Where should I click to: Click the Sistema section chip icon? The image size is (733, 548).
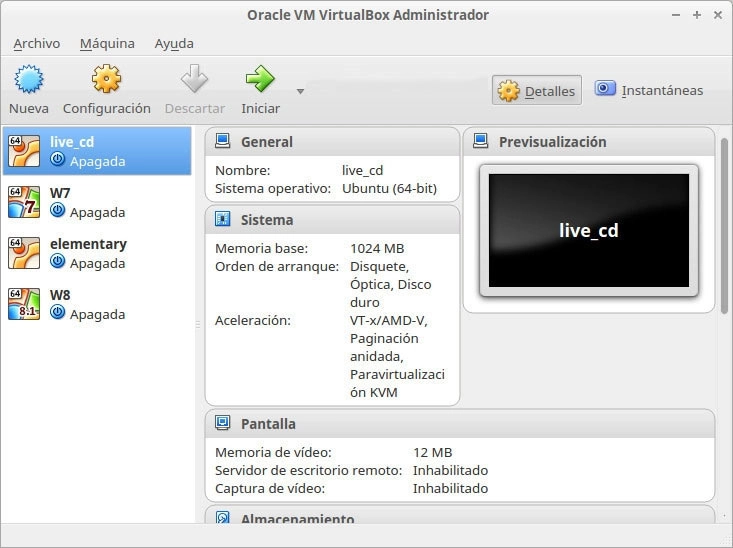223,219
